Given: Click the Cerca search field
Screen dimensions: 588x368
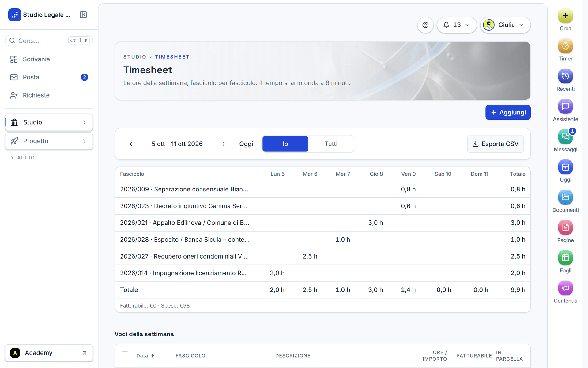Looking at the screenshot, I should (49, 40).
